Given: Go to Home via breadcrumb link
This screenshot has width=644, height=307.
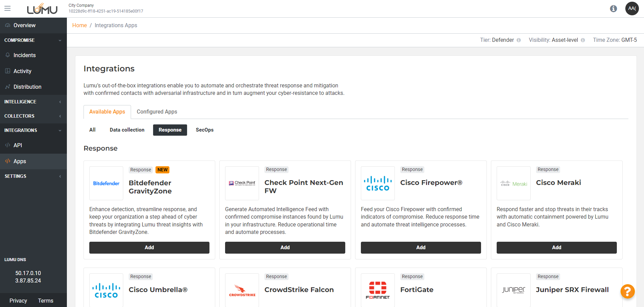Looking at the screenshot, I should (x=79, y=25).
